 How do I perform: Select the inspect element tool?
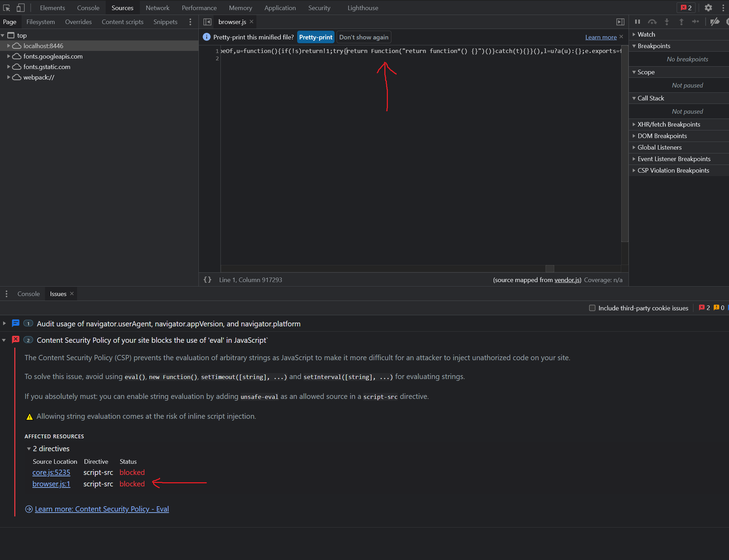(6, 8)
